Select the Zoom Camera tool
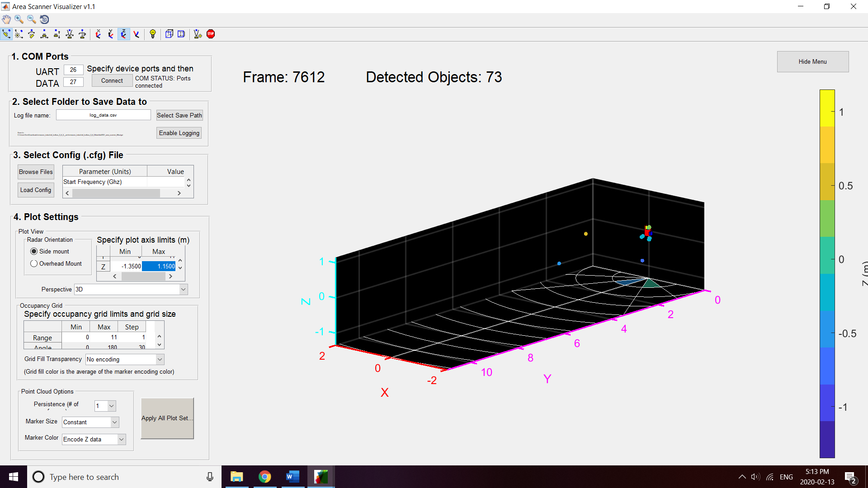Screen dimensions: 868x488 point(70,34)
